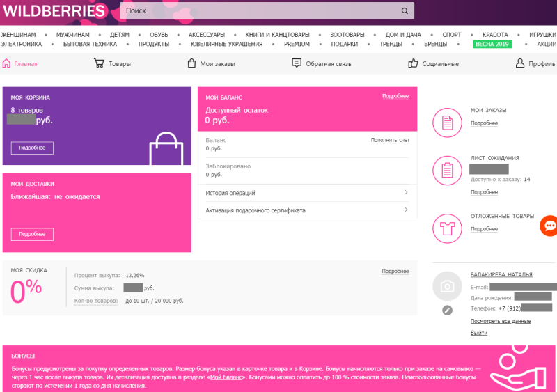Click Подробнее button in Моя корзина
The width and height of the screenshot is (557, 392).
click(32, 148)
